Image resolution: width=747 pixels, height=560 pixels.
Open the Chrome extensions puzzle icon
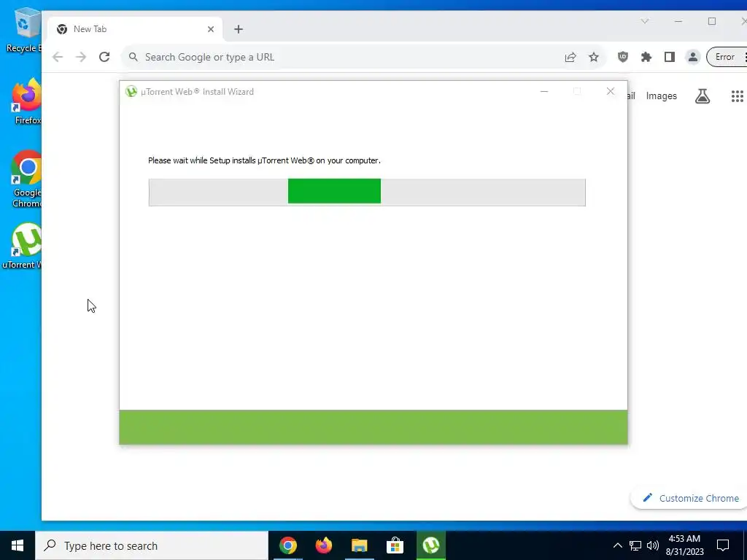coord(646,57)
